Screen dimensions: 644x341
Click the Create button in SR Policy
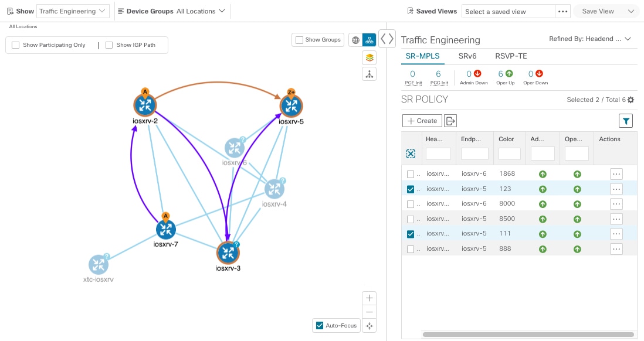[422, 121]
